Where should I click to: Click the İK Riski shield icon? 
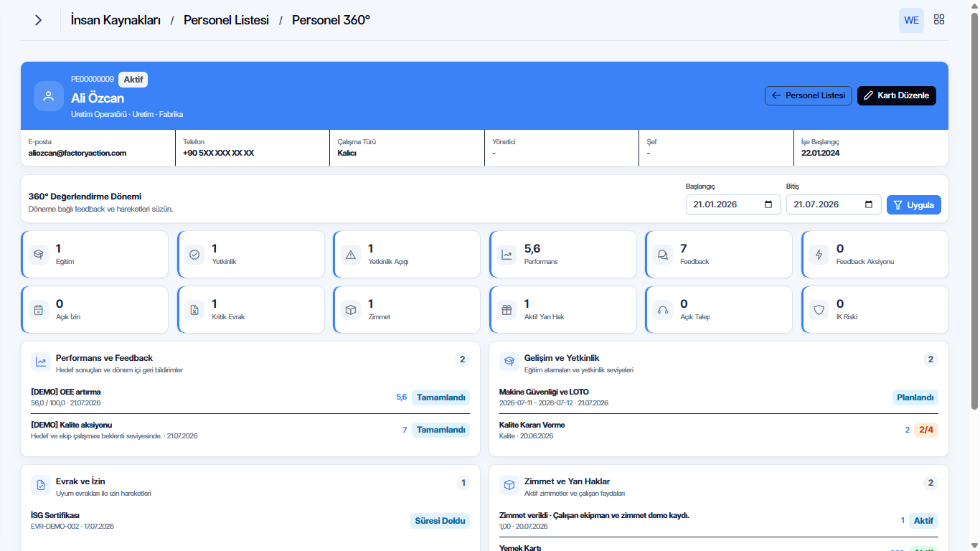pos(819,310)
